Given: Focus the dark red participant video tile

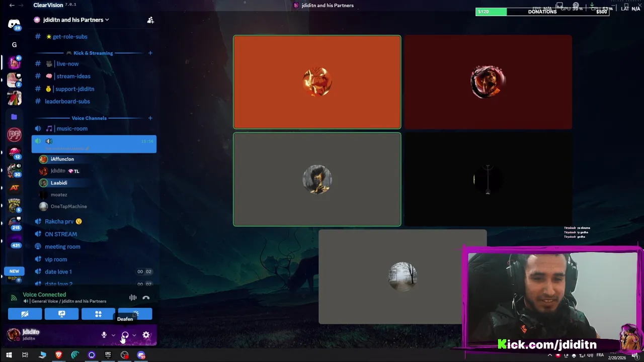Looking at the screenshot, I should pos(488,82).
